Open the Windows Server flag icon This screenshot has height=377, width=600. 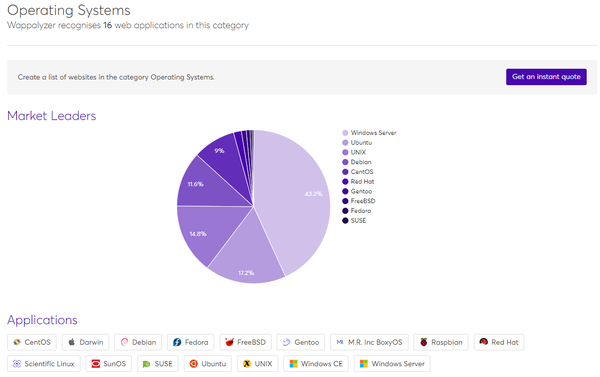pos(364,364)
